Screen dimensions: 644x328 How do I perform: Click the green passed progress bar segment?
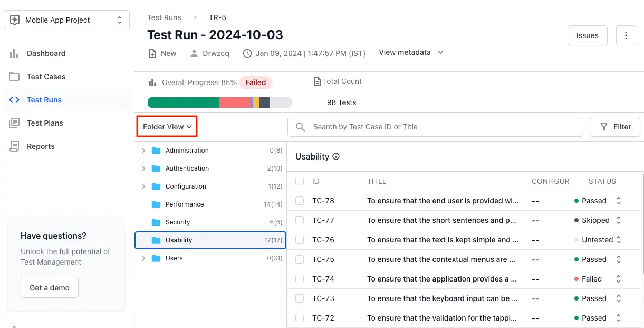tap(183, 102)
